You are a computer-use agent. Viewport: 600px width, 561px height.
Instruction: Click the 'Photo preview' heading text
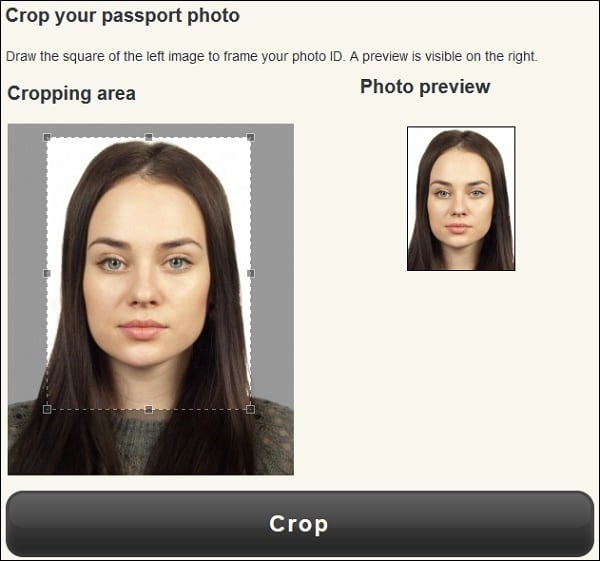coord(425,86)
